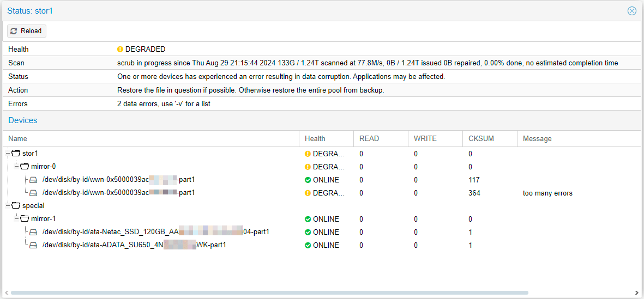Select the mirror-0 row

[x=322, y=167]
